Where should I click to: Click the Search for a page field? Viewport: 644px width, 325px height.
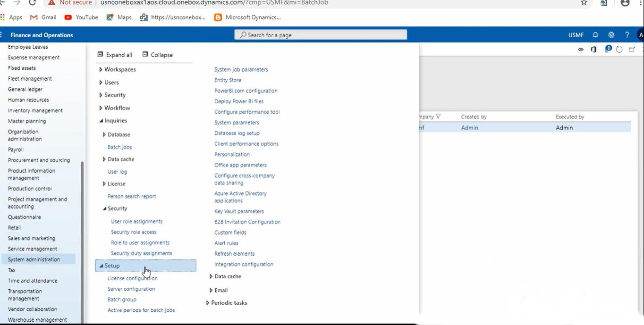pos(321,35)
